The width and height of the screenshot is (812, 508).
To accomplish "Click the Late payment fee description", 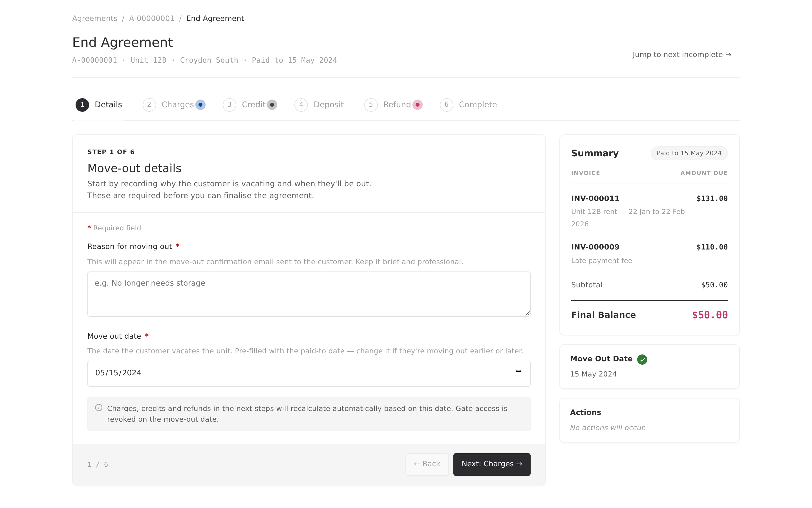I will [601, 261].
